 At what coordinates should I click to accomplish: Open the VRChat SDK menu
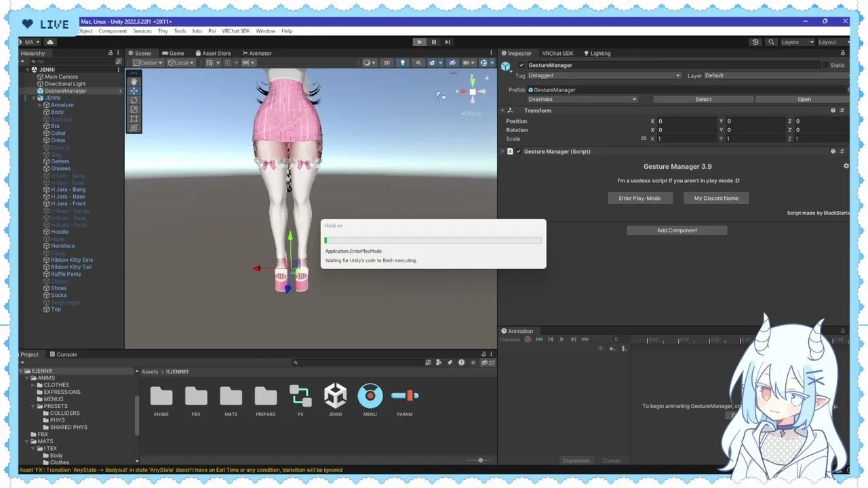click(236, 31)
